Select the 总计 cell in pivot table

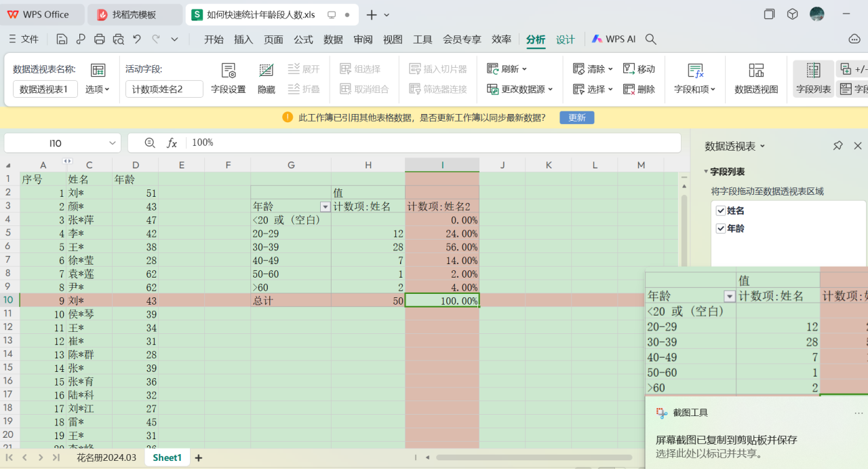click(x=291, y=301)
